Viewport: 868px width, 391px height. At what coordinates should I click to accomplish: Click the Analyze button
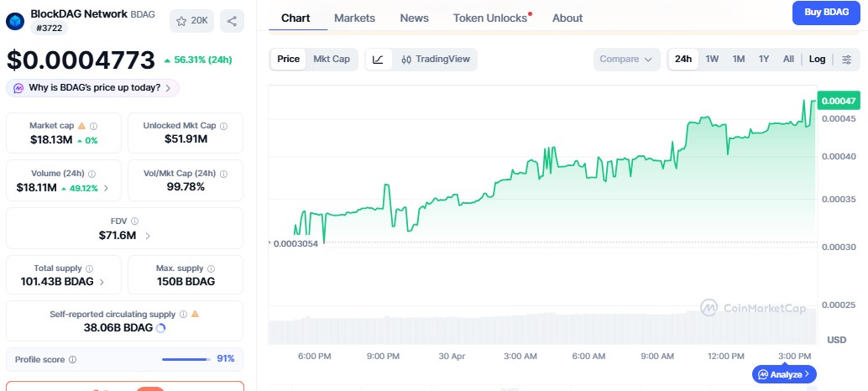click(x=784, y=374)
